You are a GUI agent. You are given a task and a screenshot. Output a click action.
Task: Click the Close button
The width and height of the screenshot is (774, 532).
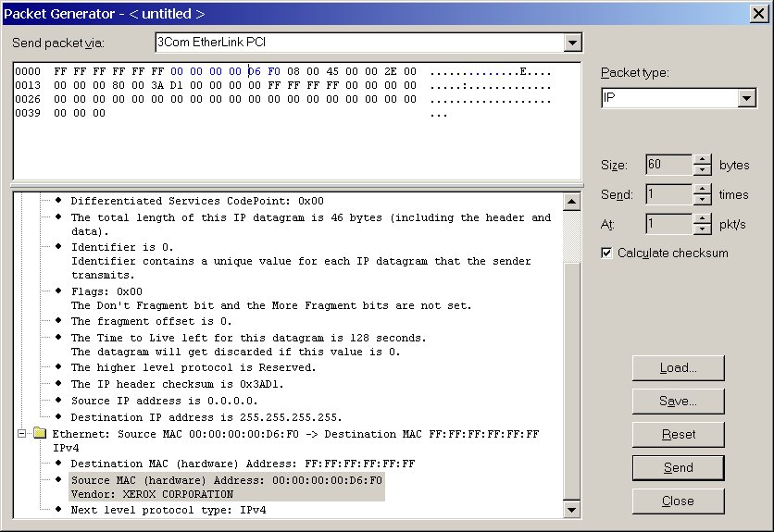click(679, 501)
